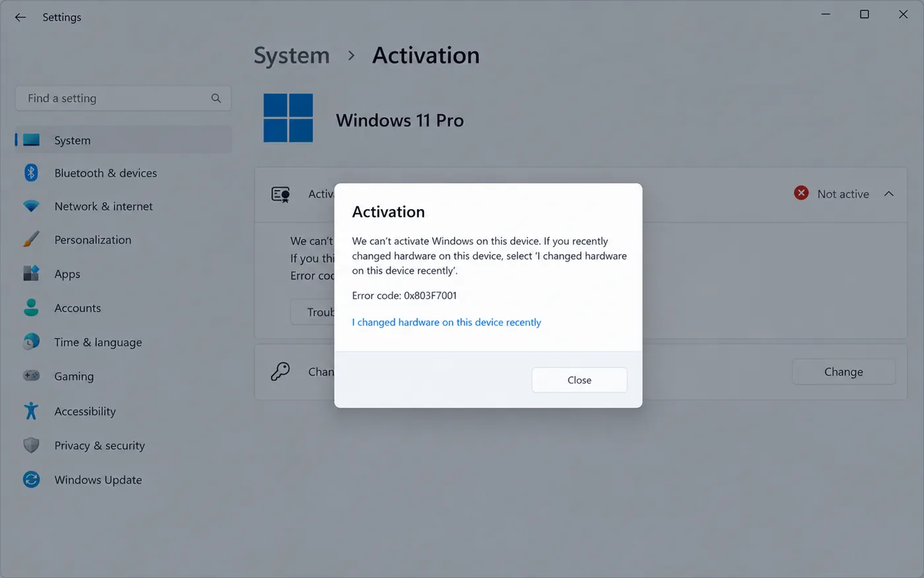Click the Not active status text
Screen dimensions: 924x578
tap(843, 194)
